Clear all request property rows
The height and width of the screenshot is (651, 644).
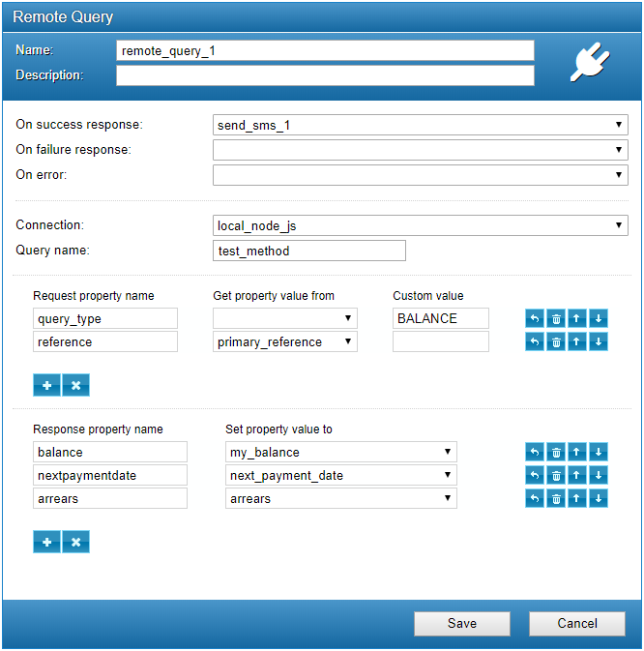76,385
